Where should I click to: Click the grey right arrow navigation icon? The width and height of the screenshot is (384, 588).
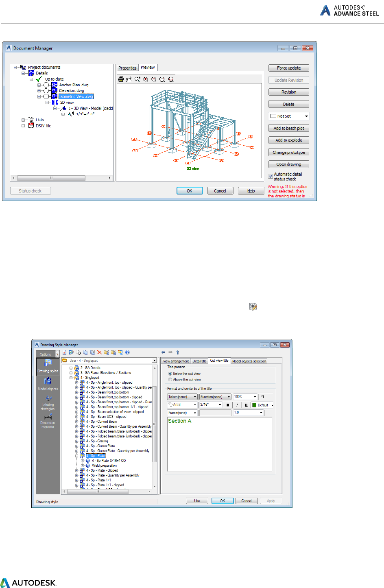[170, 352]
